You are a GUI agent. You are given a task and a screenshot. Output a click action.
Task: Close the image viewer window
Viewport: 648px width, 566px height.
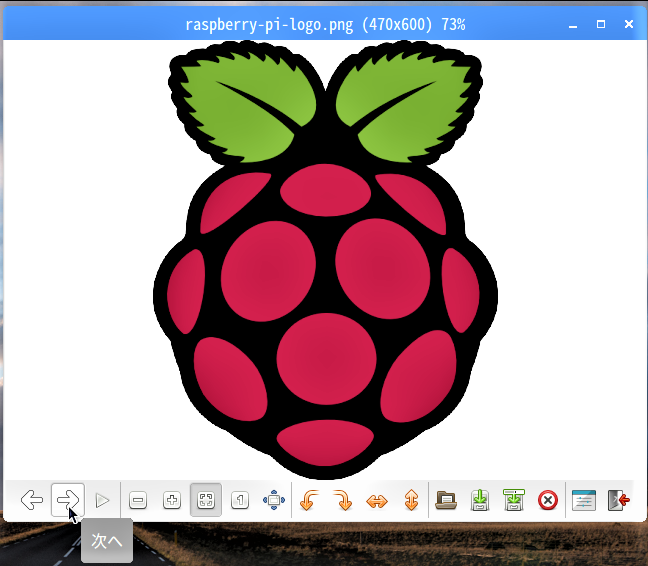pyautogui.click(x=629, y=24)
